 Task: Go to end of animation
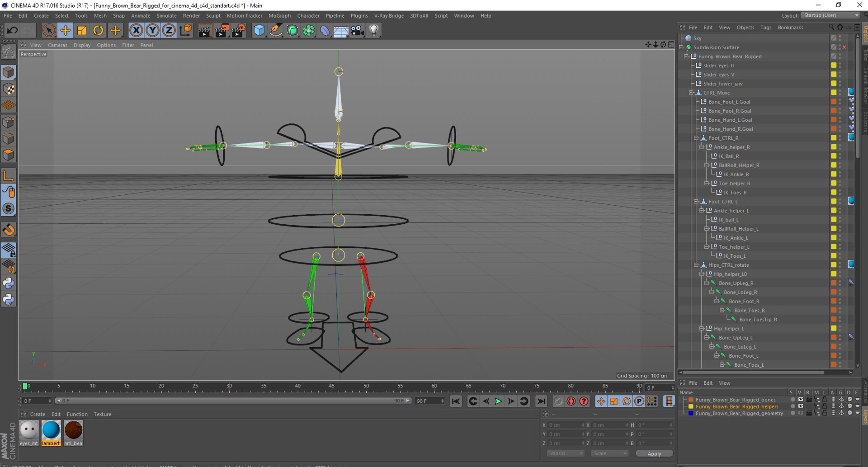(541, 401)
